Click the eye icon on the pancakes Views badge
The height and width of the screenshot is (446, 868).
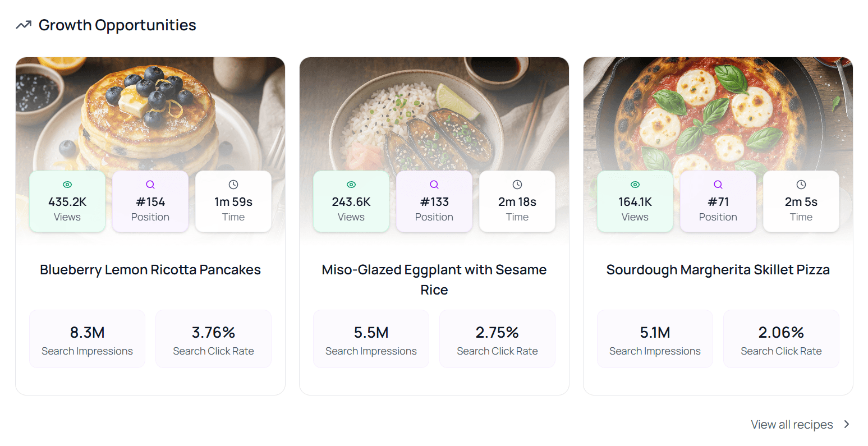(67, 184)
